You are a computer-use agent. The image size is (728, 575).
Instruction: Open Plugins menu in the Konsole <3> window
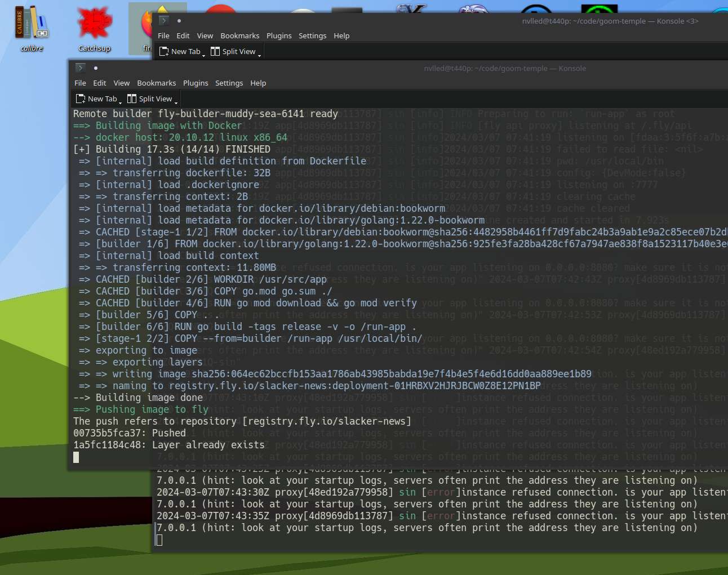point(279,35)
